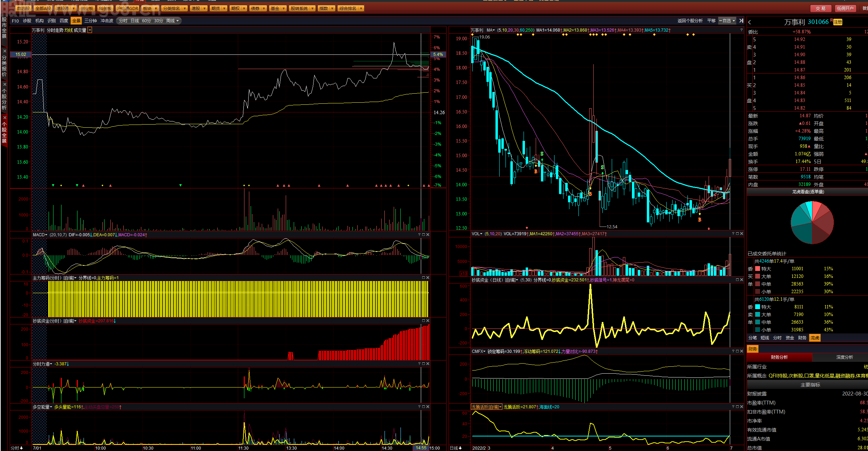868x451 pixels.
Task: Open the 周线 period dropdown
Action: (x=173, y=21)
